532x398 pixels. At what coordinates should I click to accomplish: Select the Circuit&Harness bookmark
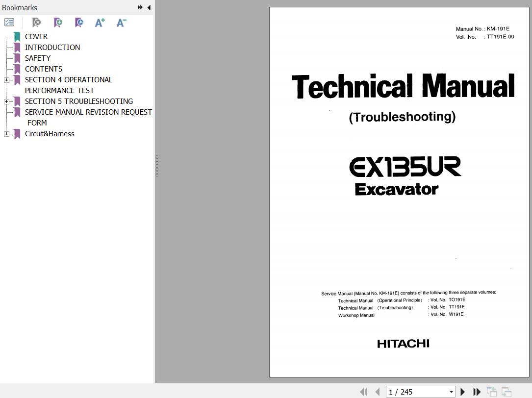[x=50, y=134]
